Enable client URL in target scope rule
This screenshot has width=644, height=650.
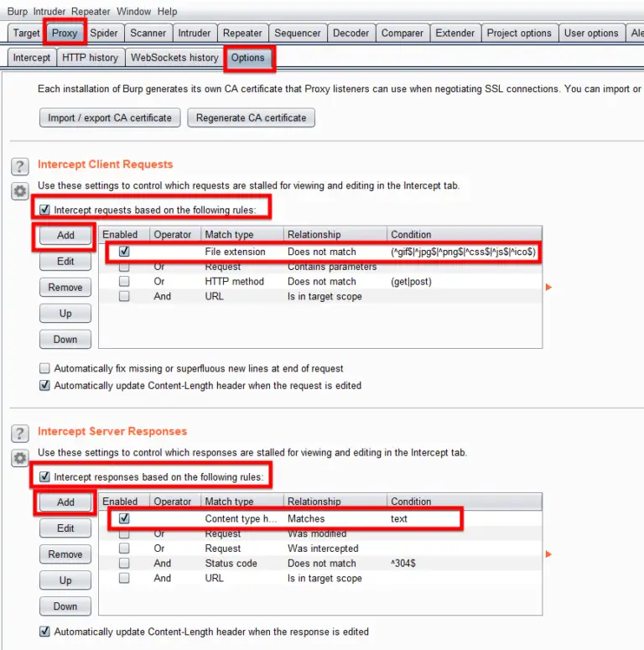click(124, 296)
